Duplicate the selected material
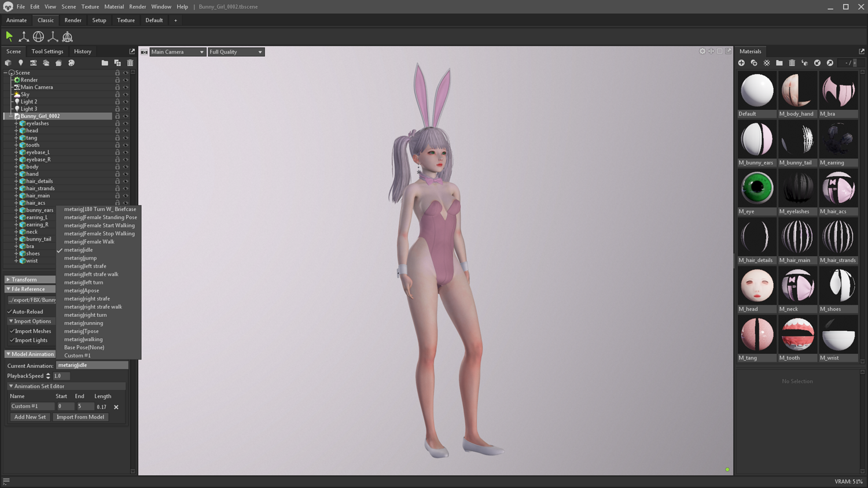This screenshot has height=488, width=868. pyautogui.click(x=754, y=63)
